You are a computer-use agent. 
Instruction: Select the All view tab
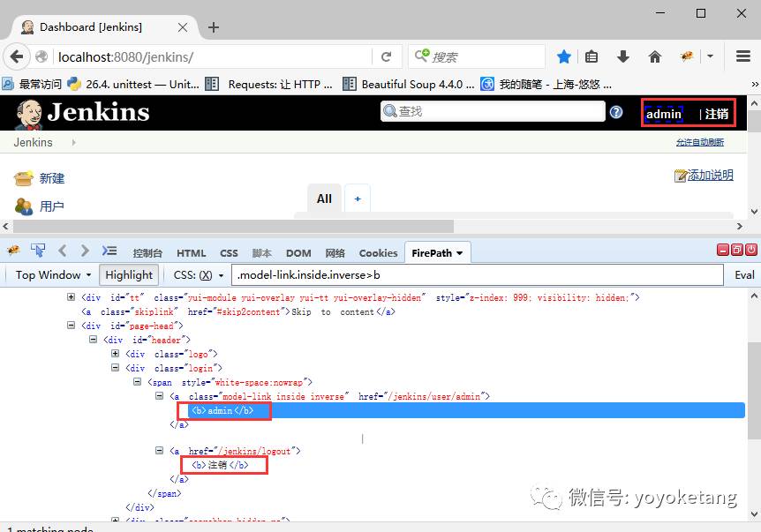(x=324, y=199)
